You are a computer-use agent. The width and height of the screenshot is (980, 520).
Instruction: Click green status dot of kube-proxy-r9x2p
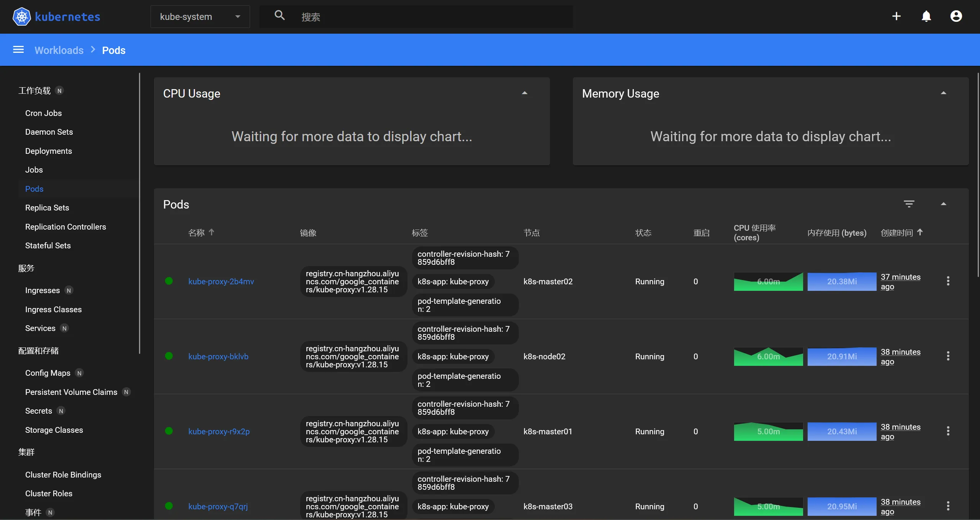point(169,431)
